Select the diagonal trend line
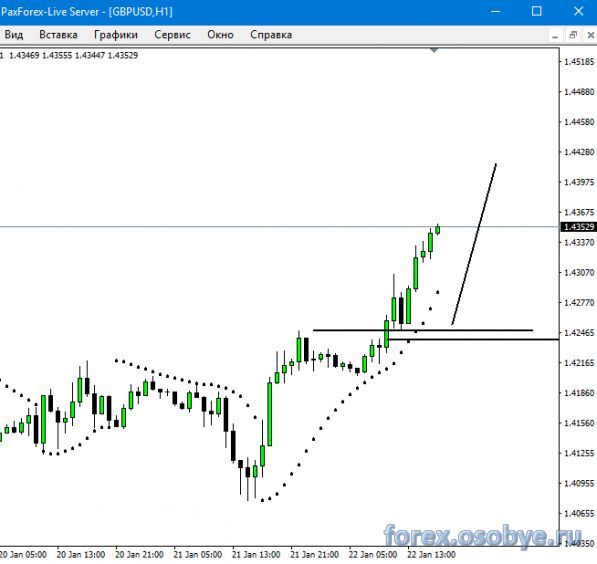 pos(474,244)
